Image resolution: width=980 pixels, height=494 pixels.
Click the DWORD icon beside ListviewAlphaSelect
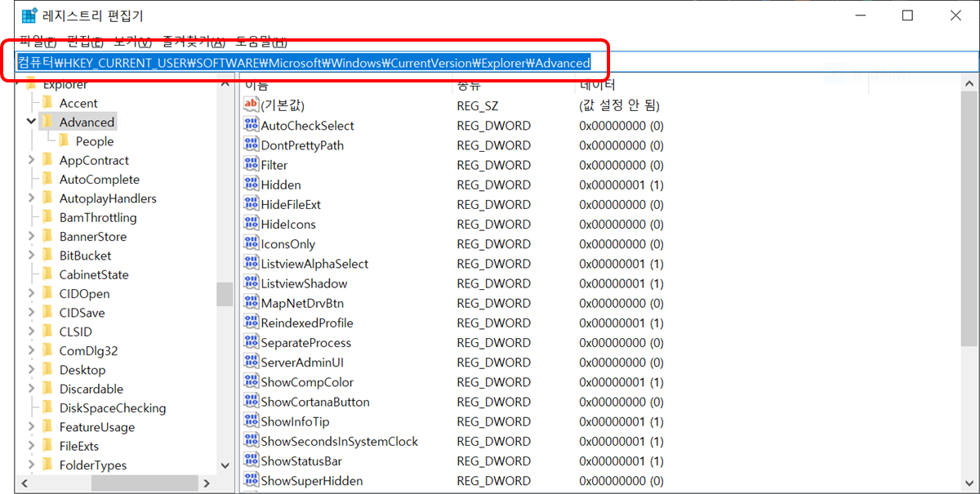point(251,263)
